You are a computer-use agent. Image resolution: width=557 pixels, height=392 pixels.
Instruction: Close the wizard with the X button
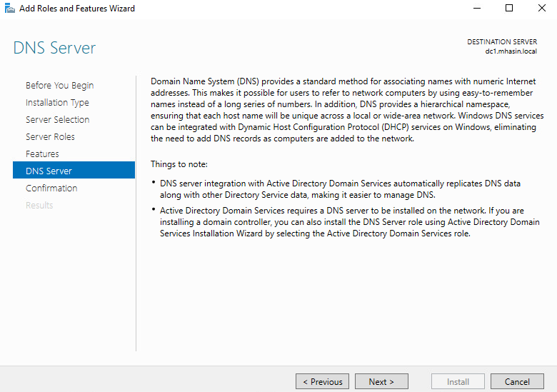click(x=541, y=9)
